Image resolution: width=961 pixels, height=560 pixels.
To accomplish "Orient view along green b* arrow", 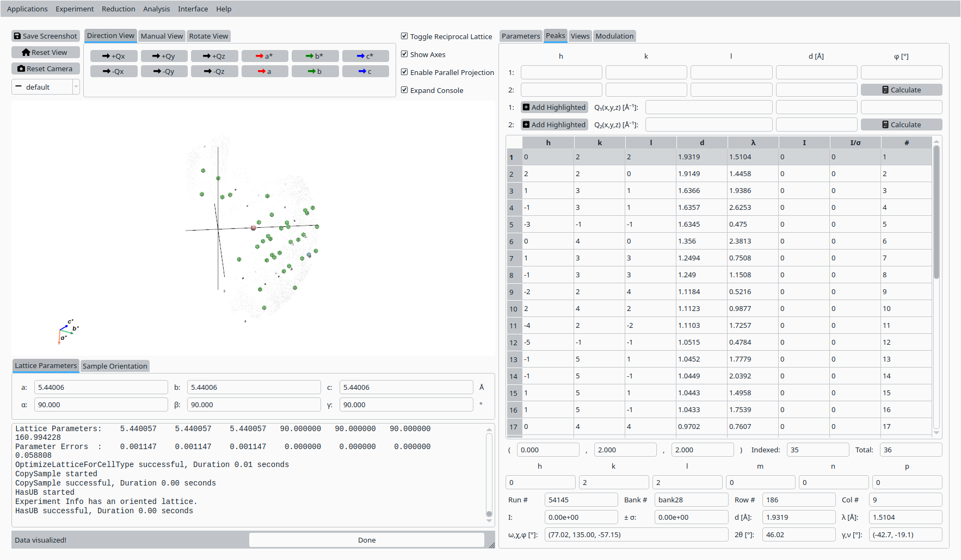I will click(315, 56).
